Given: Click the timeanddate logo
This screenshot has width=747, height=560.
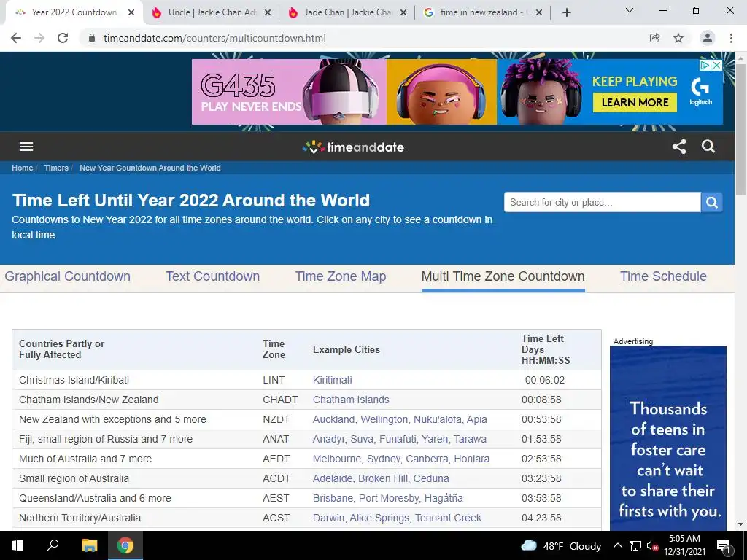Looking at the screenshot, I should pos(353,147).
